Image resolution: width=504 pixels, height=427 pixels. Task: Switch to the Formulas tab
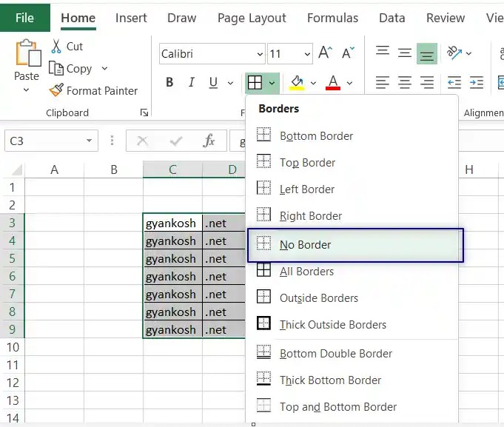[333, 18]
